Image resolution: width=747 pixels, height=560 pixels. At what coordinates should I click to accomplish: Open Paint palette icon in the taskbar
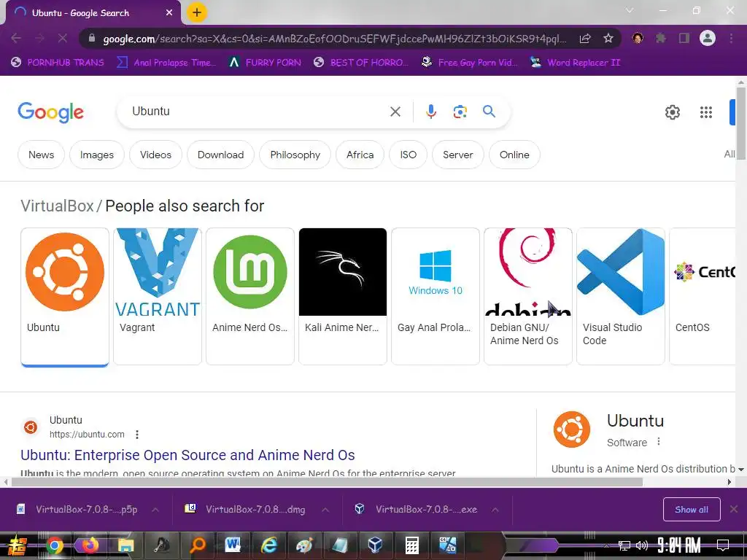304,545
